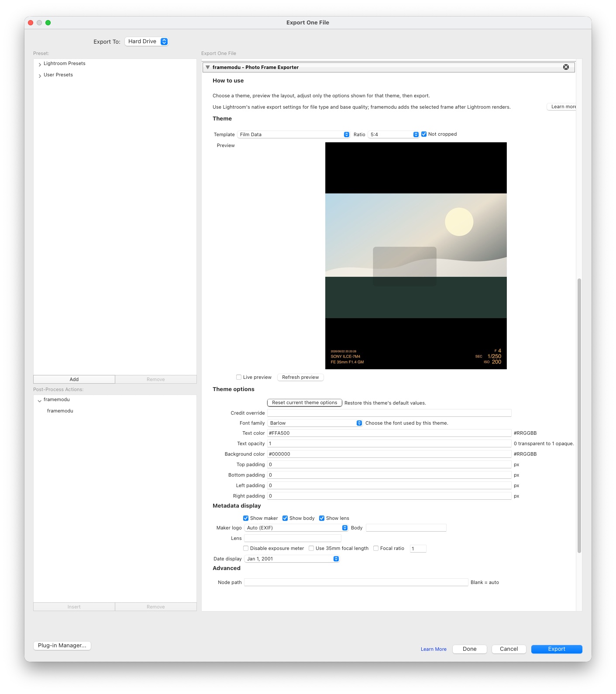Enable the Focal ratio checkbox

[376, 548]
